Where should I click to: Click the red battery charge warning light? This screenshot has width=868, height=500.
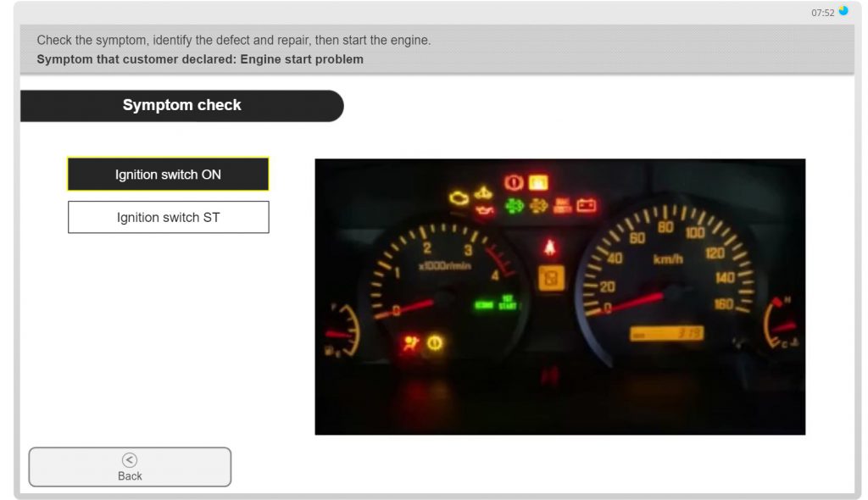(x=587, y=205)
